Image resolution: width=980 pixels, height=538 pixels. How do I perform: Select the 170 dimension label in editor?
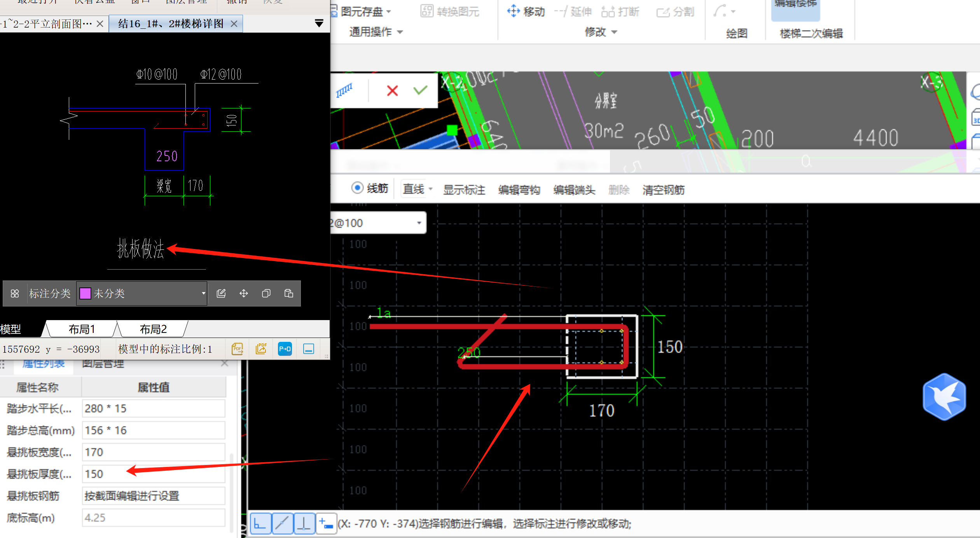pyautogui.click(x=601, y=411)
